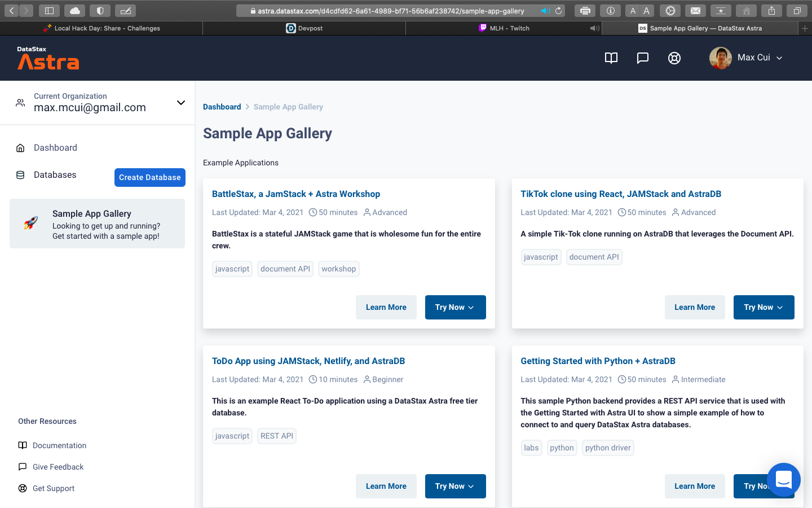The height and width of the screenshot is (508, 812).
Task: Switch to Local Hack Day Challenges tab
Action: coord(101,28)
